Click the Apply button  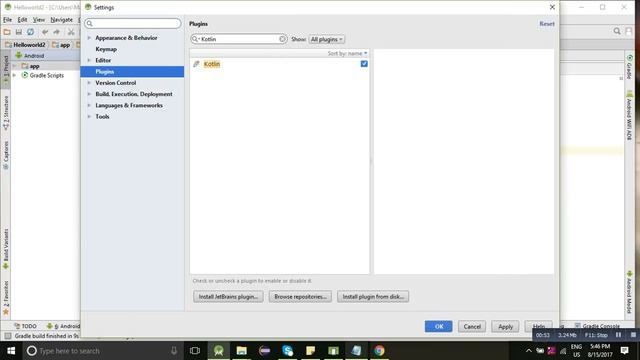tap(505, 327)
